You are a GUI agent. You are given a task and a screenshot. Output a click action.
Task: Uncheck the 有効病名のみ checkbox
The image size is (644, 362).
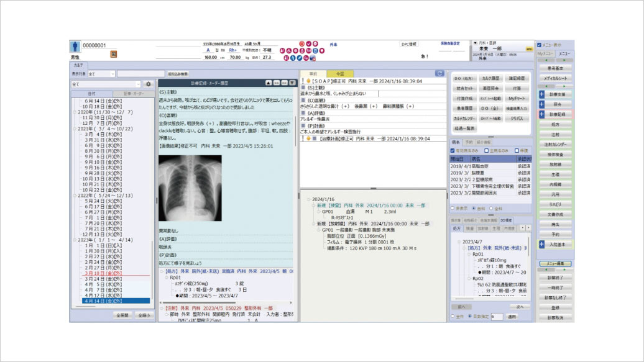tap(452, 150)
